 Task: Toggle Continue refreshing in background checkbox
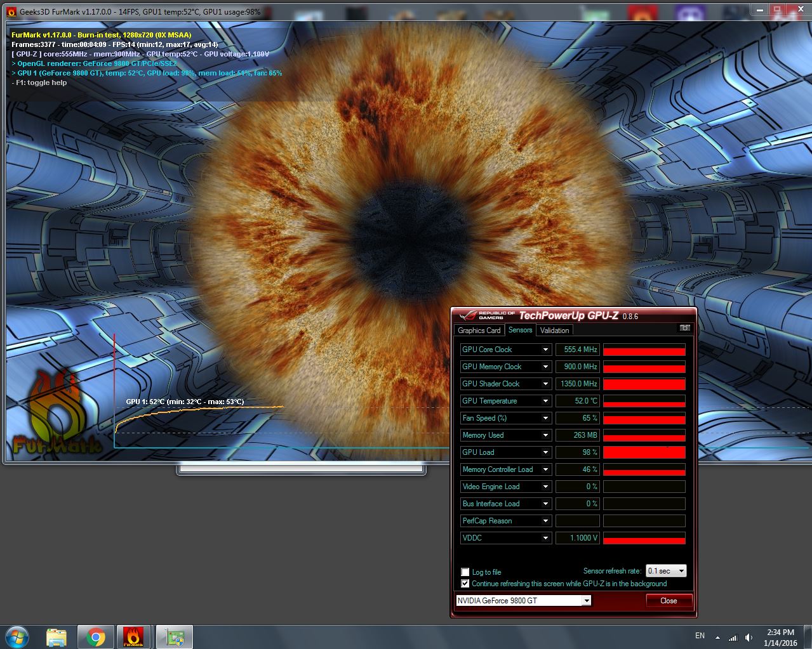[465, 584]
